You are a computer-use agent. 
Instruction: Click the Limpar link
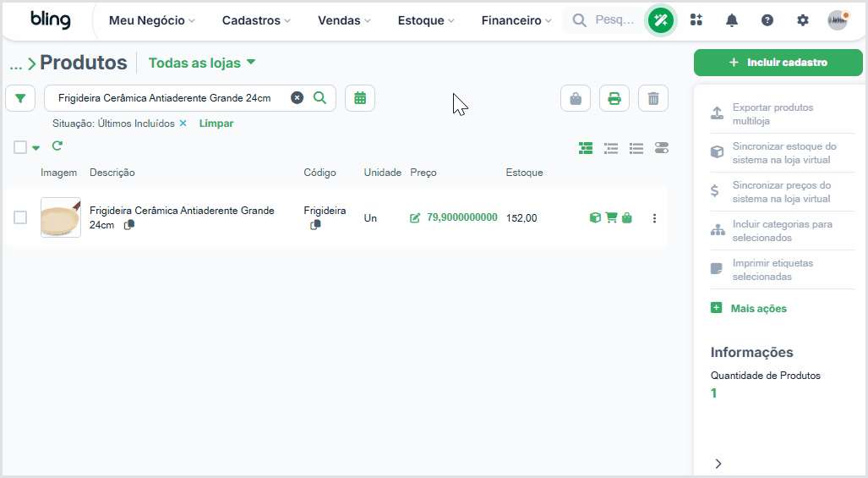pyautogui.click(x=216, y=123)
